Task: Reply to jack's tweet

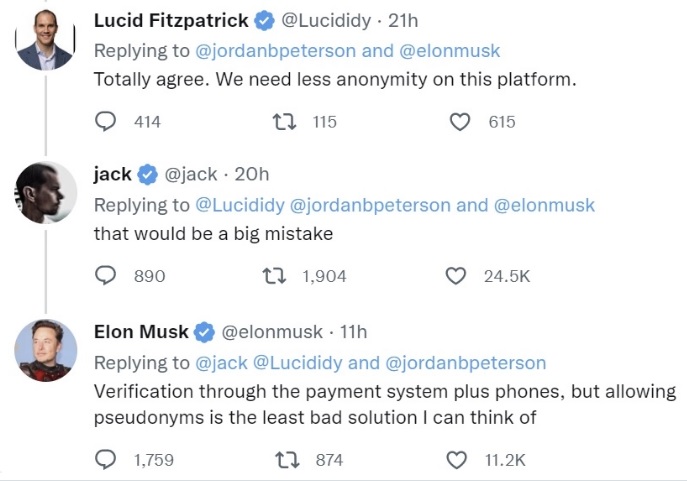Action: tap(106, 276)
